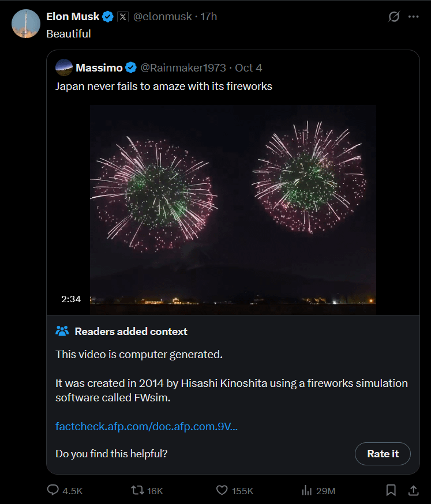The image size is (431, 504).
Task: Go to the Elon Musk display name
Action: point(73,17)
